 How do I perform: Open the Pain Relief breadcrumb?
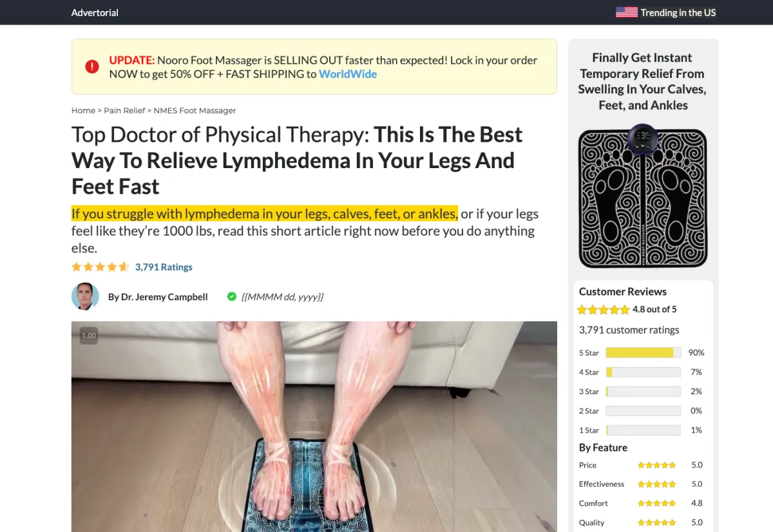[x=124, y=111]
